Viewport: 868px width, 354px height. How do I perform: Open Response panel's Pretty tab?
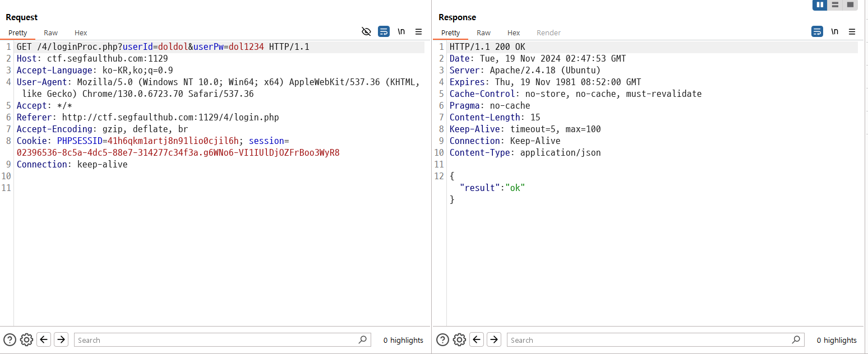[451, 32]
